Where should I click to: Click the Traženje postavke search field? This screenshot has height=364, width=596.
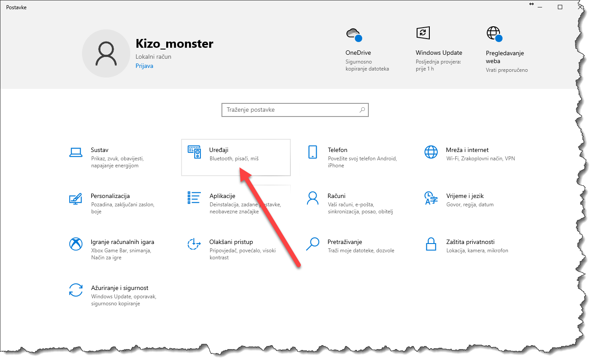(x=289, y=110)
